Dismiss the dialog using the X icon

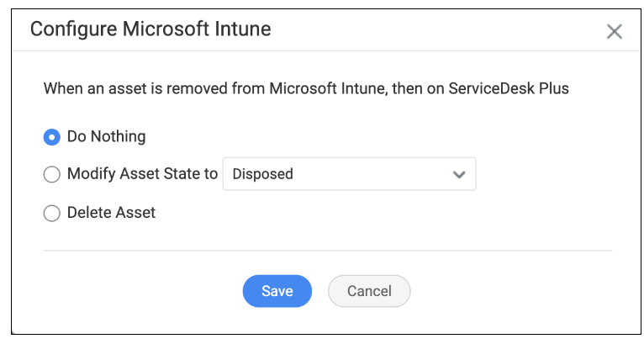click(x=614, y=31)
